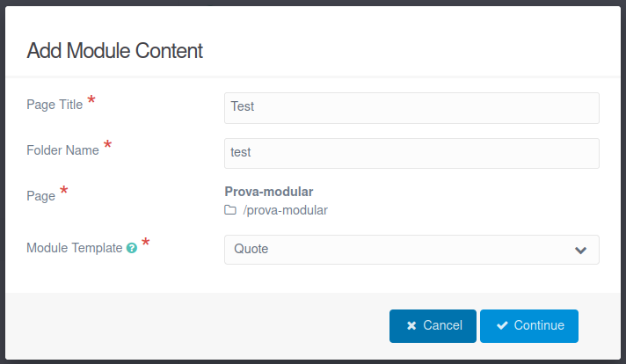Click the Module Template label

tap(74, 248)
